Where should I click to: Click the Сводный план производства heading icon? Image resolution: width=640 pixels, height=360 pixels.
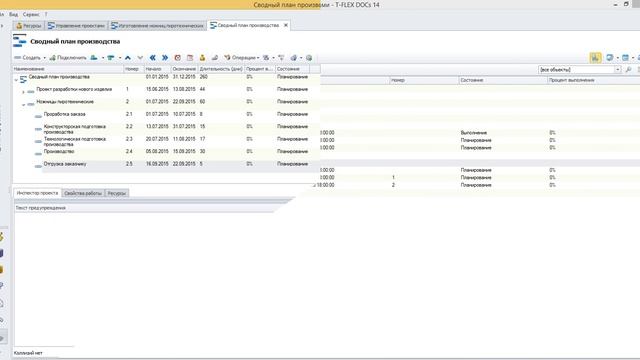(x=20, y=41)
